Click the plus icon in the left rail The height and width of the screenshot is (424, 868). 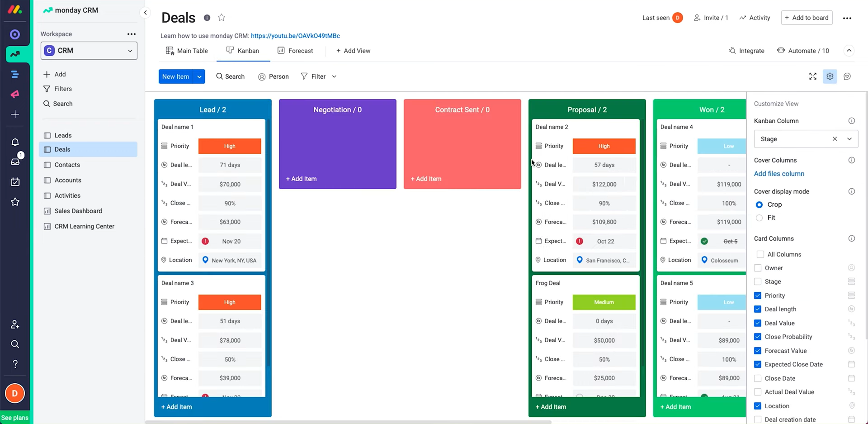(15, 114)
